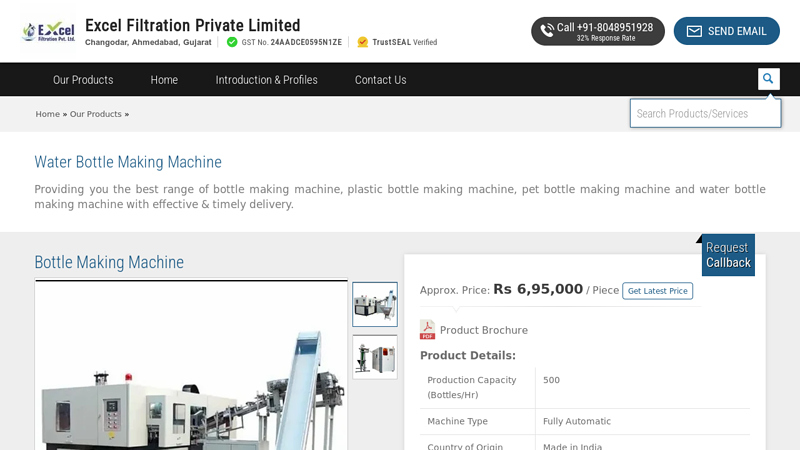Click the 500 value cell

click(x=643, y=387)
